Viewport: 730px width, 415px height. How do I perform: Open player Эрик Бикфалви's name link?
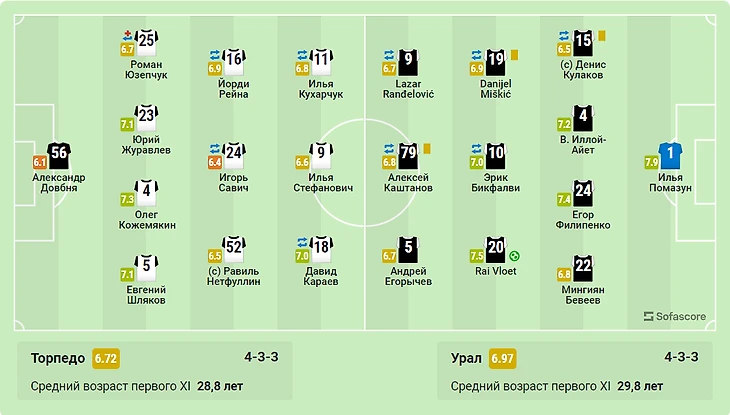[x=494, y=180]
